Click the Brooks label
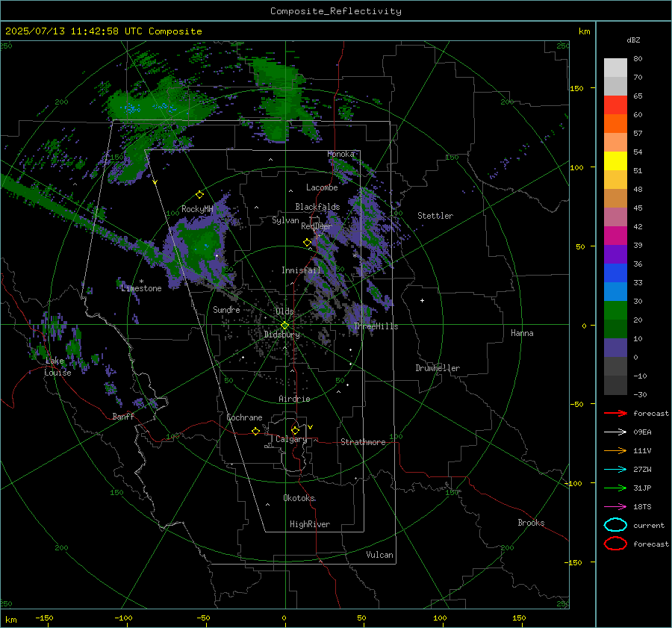The height and width of the screenshot is (628, 672). (531, 523)
